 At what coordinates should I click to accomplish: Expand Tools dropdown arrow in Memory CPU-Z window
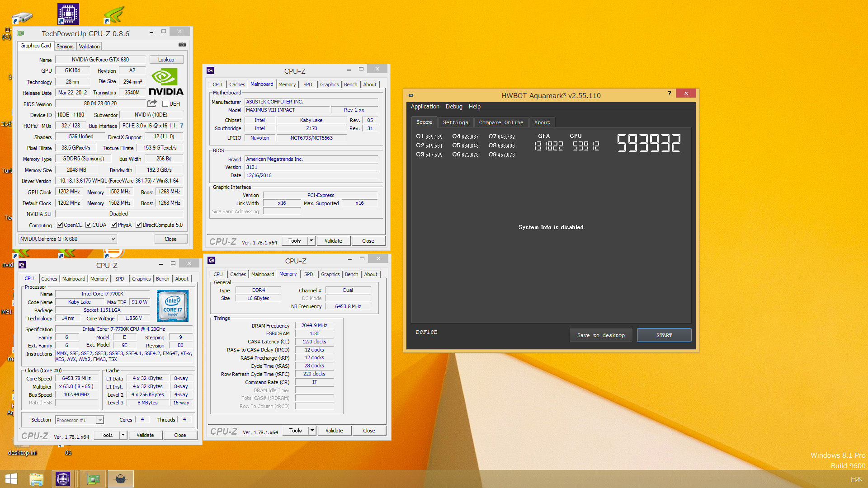[312, 431]
